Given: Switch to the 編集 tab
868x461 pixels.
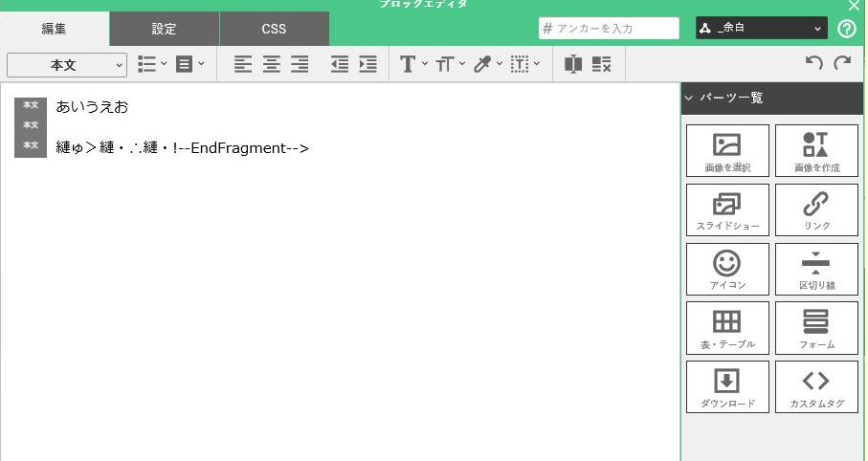Looking at the screenshot, I should (x=55, y=29).
